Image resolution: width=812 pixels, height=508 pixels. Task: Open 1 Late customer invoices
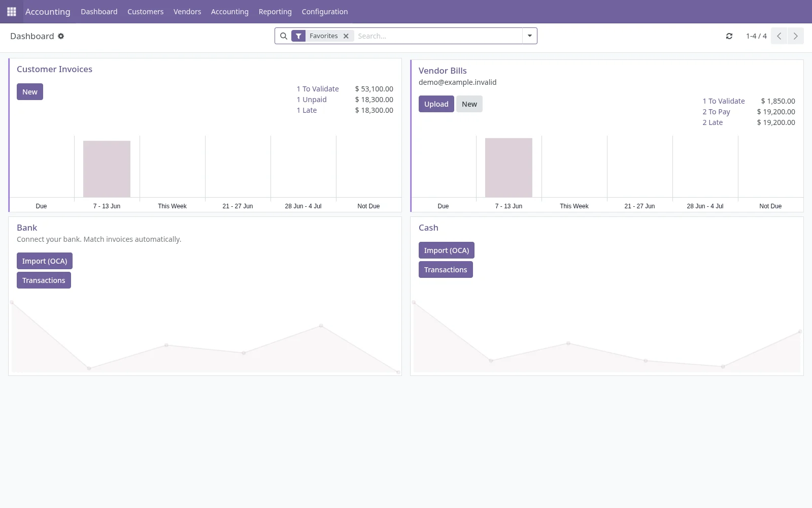[x=307, y=110]
